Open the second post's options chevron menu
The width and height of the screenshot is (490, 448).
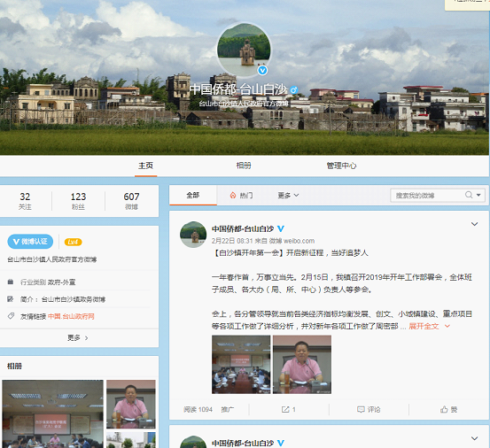474,438
